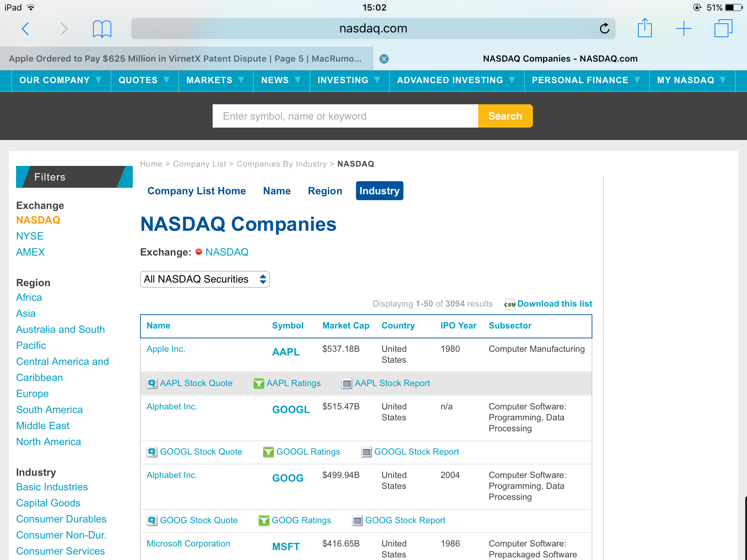Click Companies By Industry breadcrumb
The image size is (747, 560).
point(282,164)
